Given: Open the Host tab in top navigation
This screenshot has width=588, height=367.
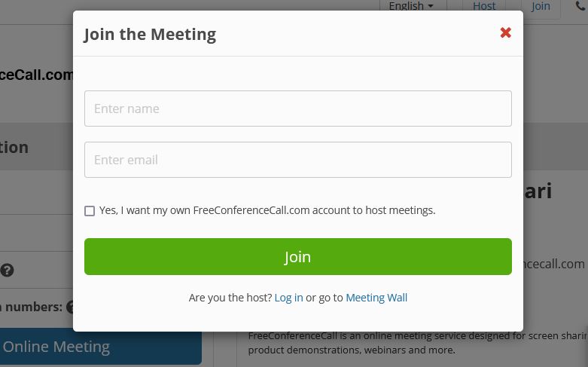Looking at the screenshot, I should (484, 6).
